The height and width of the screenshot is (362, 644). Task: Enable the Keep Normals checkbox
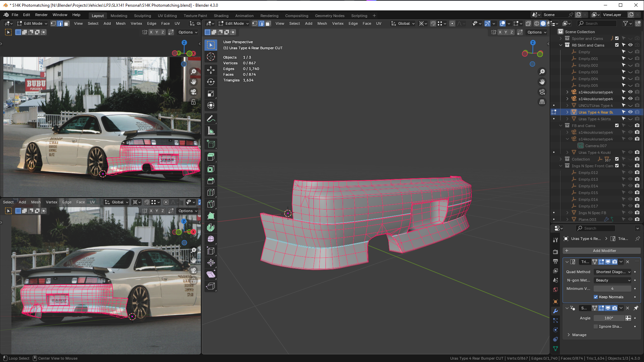(x=596, y=297)
